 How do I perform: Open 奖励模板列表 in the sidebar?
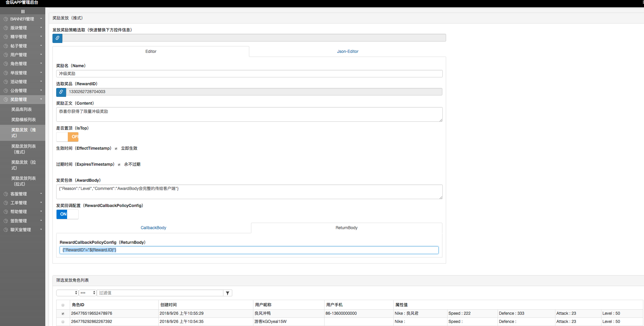click(x=23, y=120)
